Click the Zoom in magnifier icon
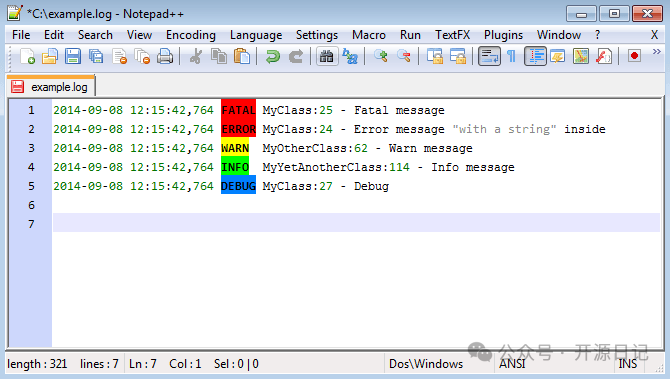The width and height of the screenshot is (670, 379). (381, 56)
